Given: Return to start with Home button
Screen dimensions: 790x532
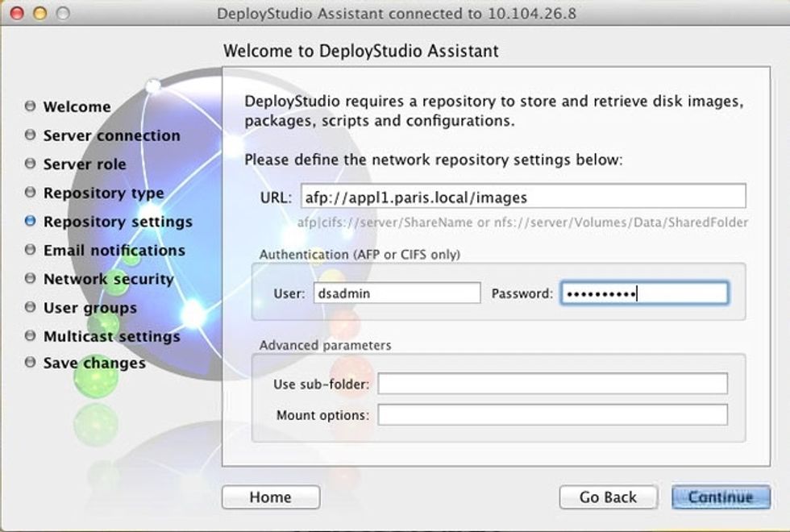Looking at the screenshot, I should click(x=270, y=497).
